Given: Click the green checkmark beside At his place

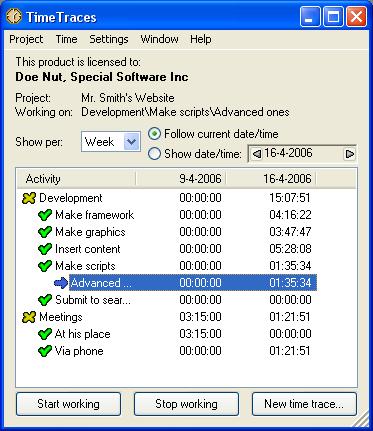Looking at the screenshot, I should 45,334.
